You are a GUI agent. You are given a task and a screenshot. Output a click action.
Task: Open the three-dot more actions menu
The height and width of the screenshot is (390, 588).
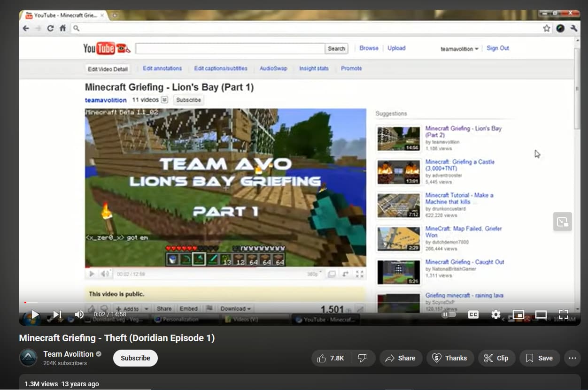(572, 358)
